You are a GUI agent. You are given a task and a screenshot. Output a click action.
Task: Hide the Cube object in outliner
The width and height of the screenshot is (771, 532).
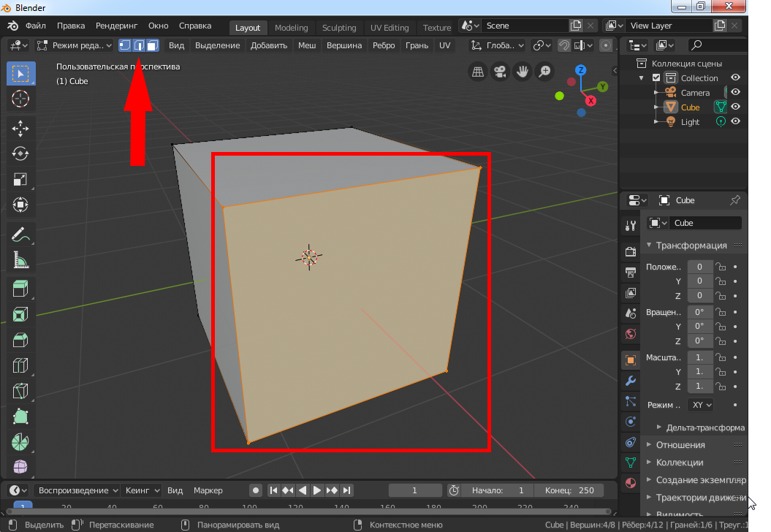736,107
